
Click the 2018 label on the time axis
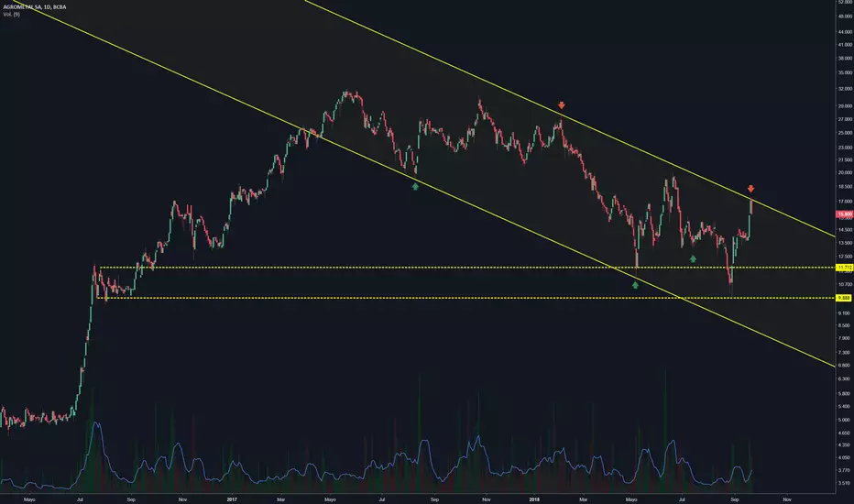pos(534,499)
